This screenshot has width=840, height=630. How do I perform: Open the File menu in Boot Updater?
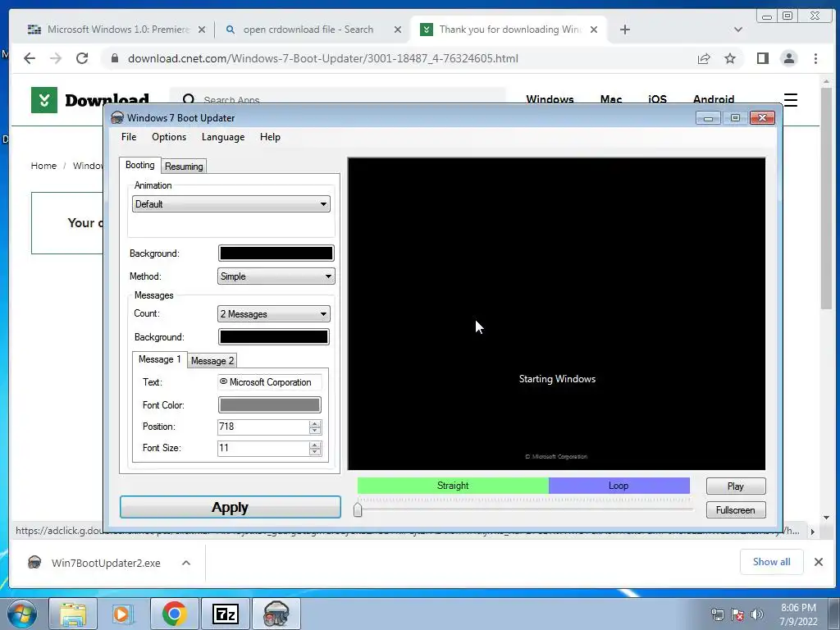pos(129,137)
